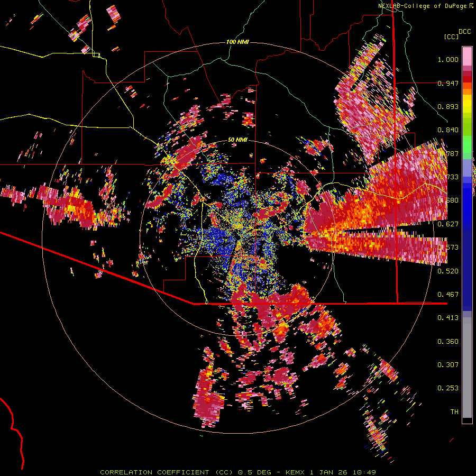
Task: Select the 0.733 scale value
Action: coord(448,177)
